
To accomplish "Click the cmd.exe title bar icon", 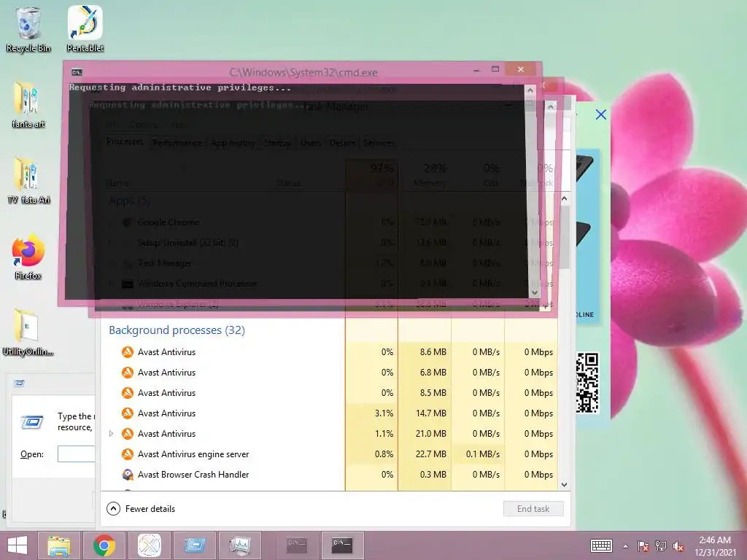I will point(77,72).
